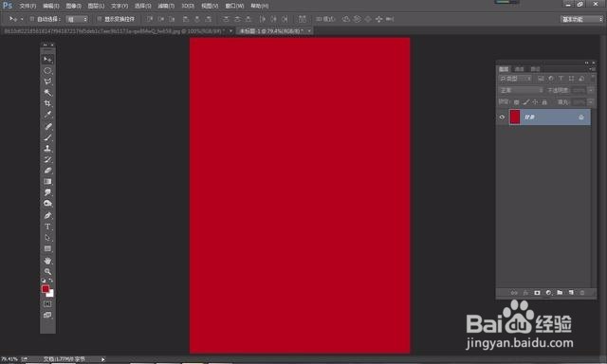Click the foreground red color swatch
This screenshot has width=607, height=364.
click(x=46, y=289)
